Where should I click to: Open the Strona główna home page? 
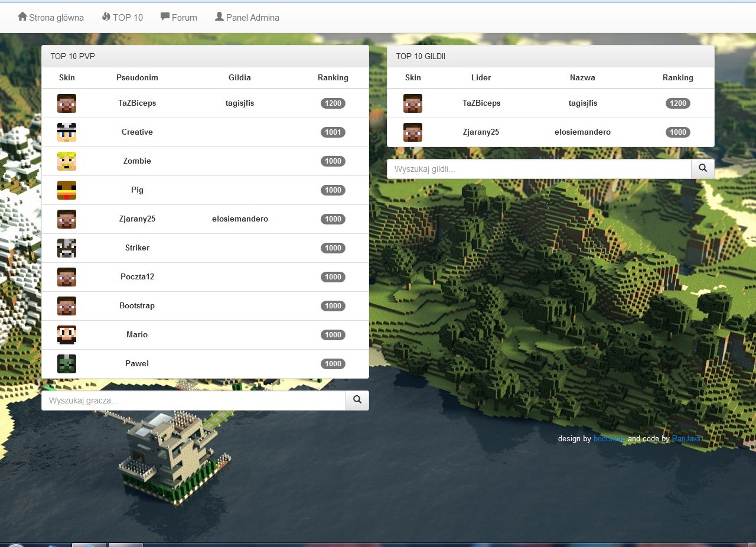51,17
